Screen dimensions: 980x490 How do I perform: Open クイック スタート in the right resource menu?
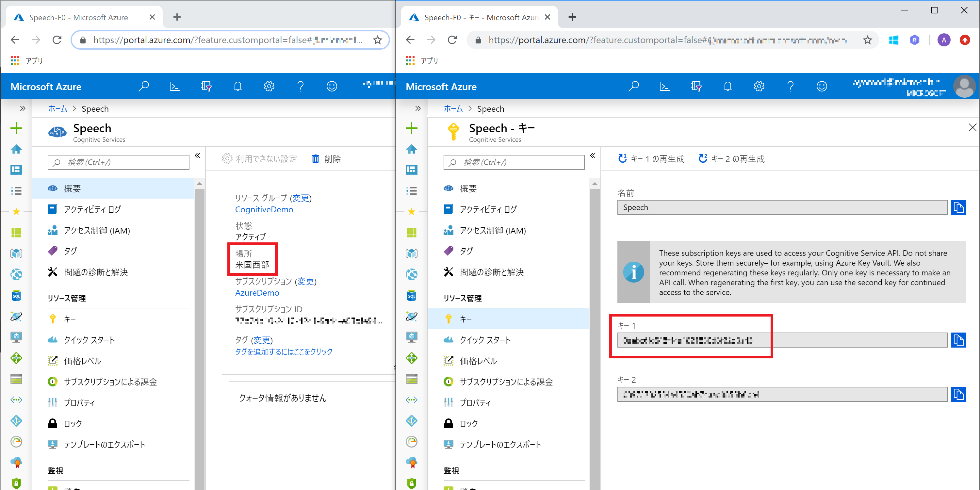[485, 340]
